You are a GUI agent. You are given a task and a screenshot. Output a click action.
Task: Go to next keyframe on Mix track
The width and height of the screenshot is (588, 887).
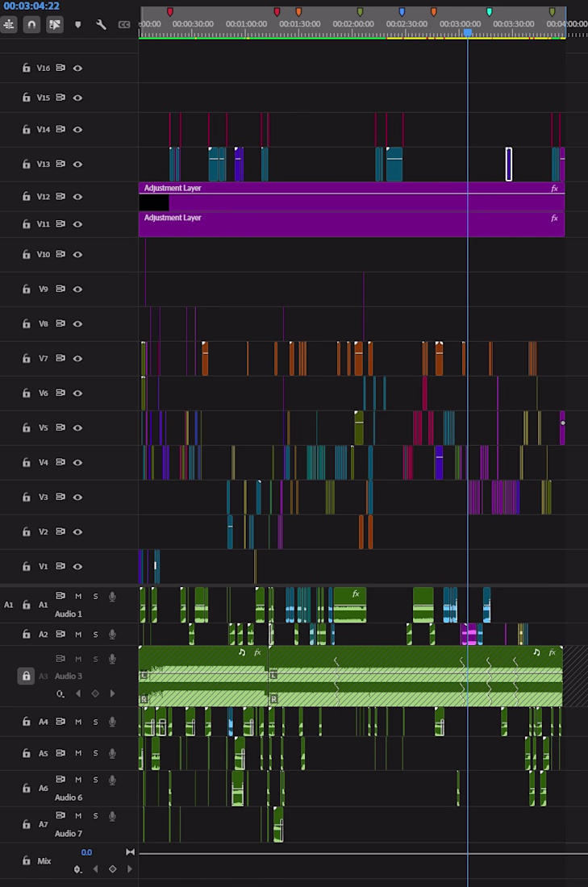point(129,869)
